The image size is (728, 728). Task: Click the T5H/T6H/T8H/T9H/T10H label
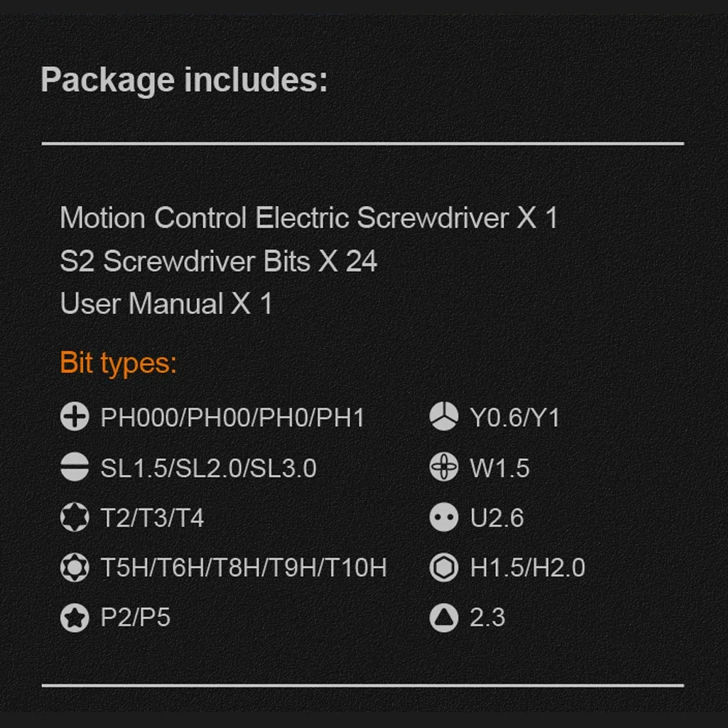pos(244,567)
